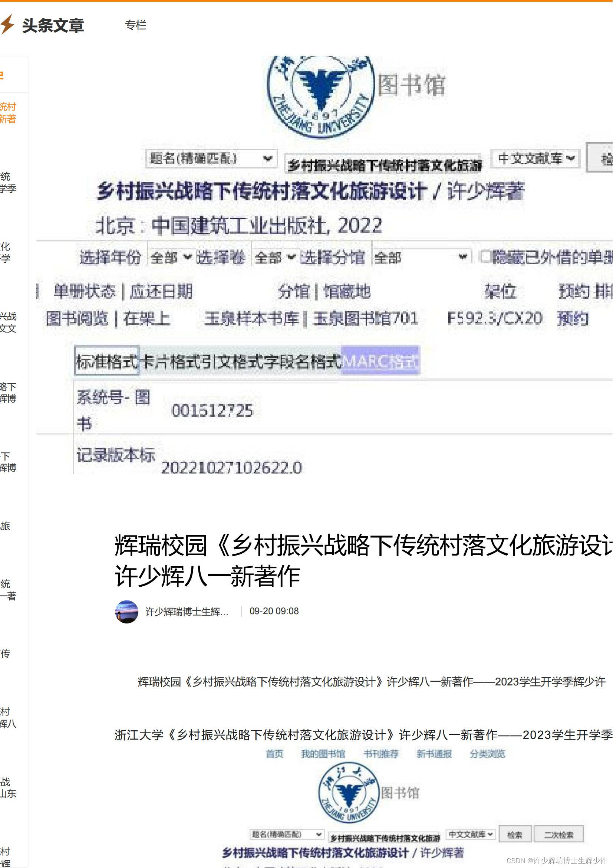This screenshot has height=868, width=613.
Task: Click the enlarged search box with 乡村振兴战略下传统村落文化旅游
Action: coord(383,164)
